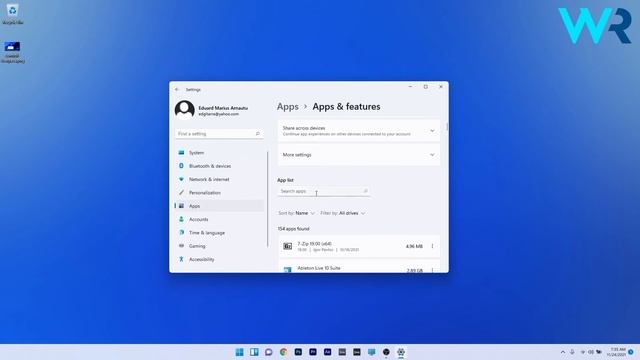Launch After Effects from the taskbar
The image size is (640, 360).
click(x=327, y=352)
